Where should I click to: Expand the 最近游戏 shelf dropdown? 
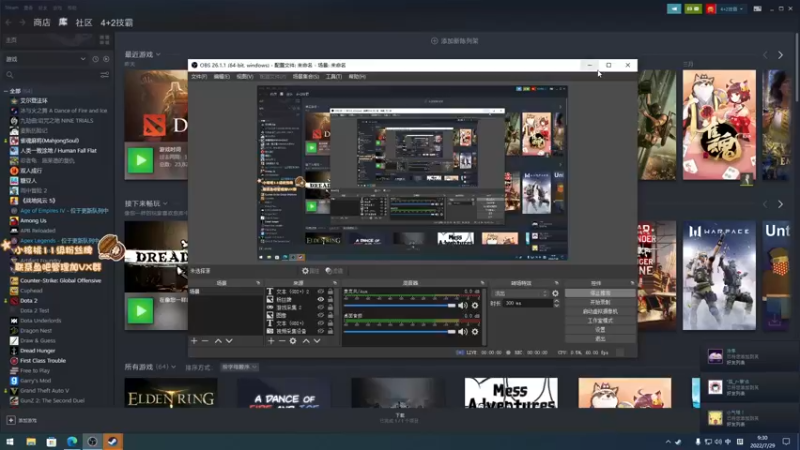[x=158, y=54]
